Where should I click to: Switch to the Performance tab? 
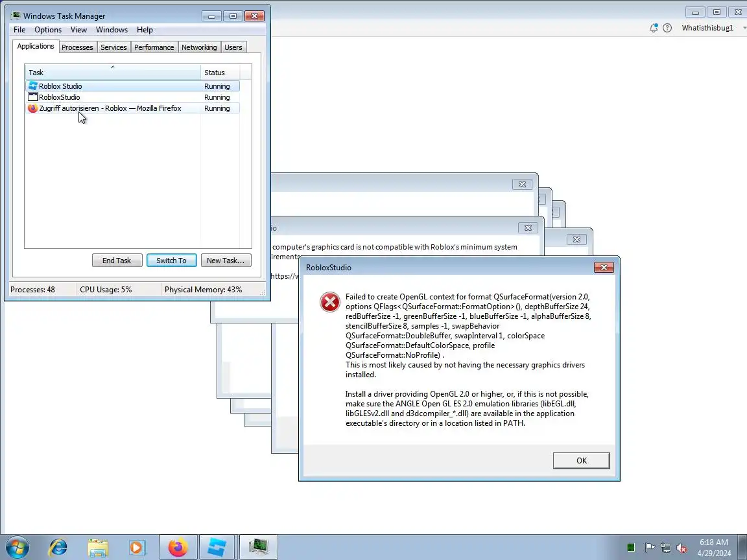154,47
